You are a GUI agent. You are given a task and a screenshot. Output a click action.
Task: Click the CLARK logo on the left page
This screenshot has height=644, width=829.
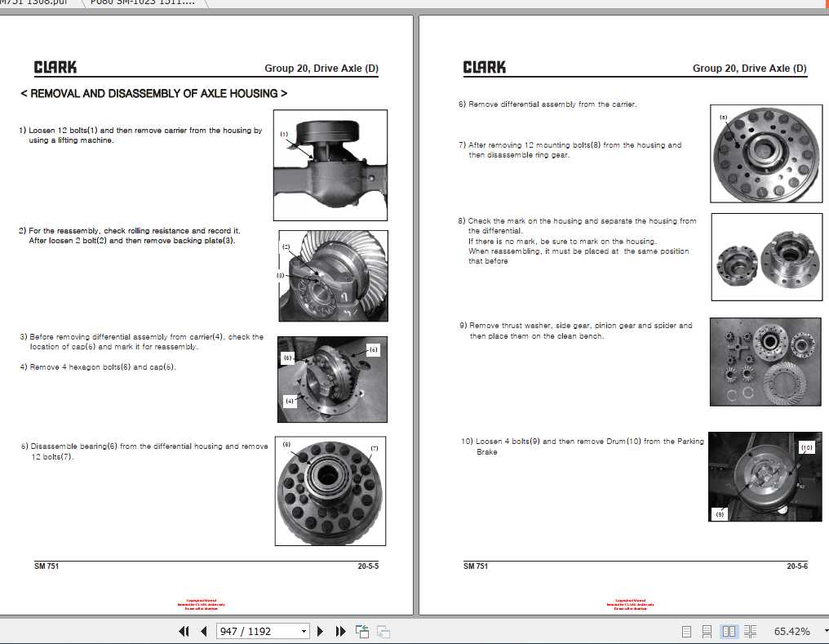tap(55, 67)
